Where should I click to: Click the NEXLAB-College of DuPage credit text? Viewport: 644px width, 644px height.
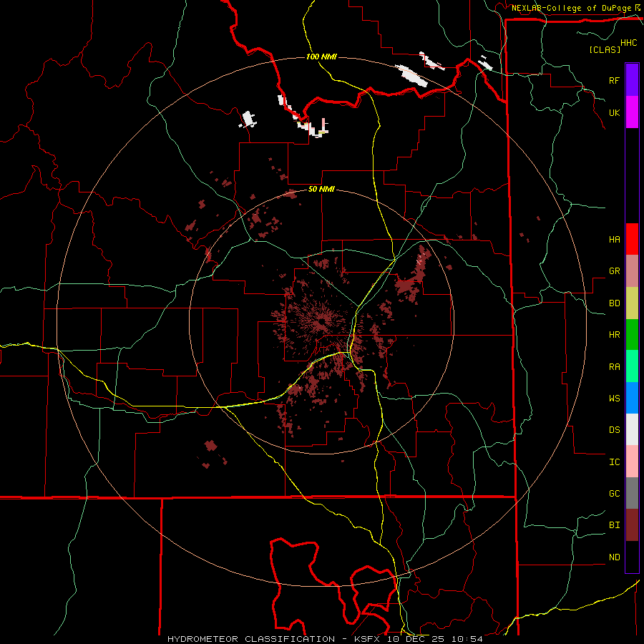pyautogui.click(x=571, y=8)
